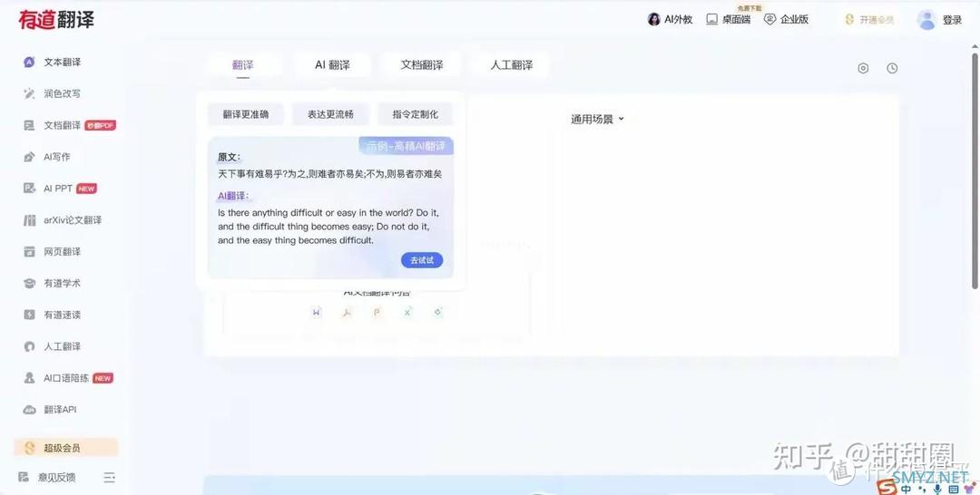The width and height of the screenshot is (980, 495).
Task: Expand the 通用场景 scenario dropdown
Action: pos(597,120)
